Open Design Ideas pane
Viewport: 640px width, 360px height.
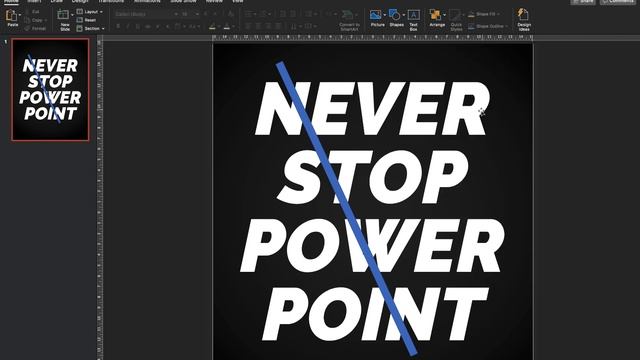(x=524, y=20)
